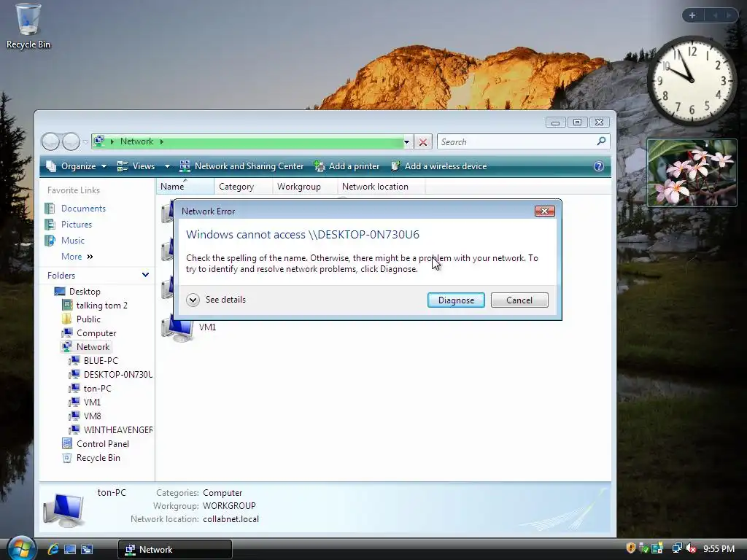The width and height of the screenshot is (747, 560).
Task: Open the Windows Start orb
Action: [x=21, y=548]
